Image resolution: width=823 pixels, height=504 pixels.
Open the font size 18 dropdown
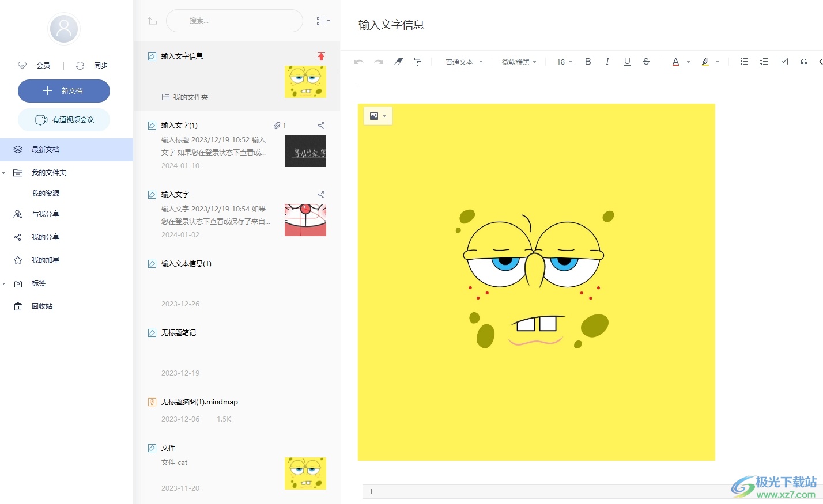click(x=564, y=62)
